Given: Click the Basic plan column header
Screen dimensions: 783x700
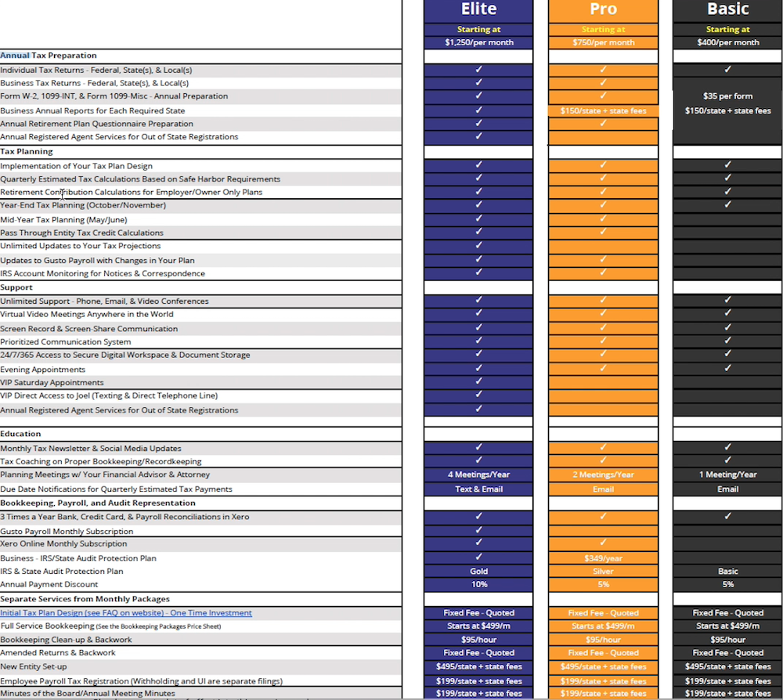Looking at the screenshot, I should pyautogui.click(x=727, y=10).
